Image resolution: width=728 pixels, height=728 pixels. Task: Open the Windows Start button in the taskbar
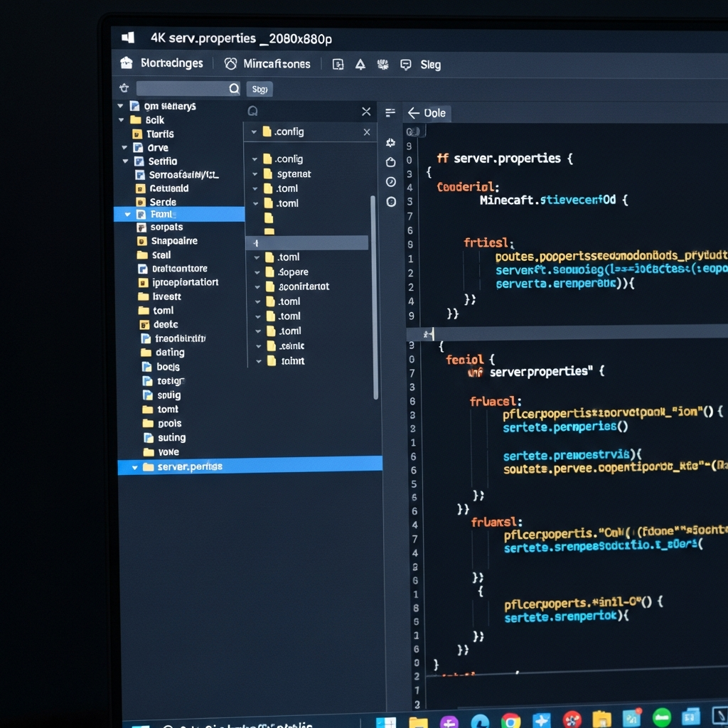[x=386, y=722]
